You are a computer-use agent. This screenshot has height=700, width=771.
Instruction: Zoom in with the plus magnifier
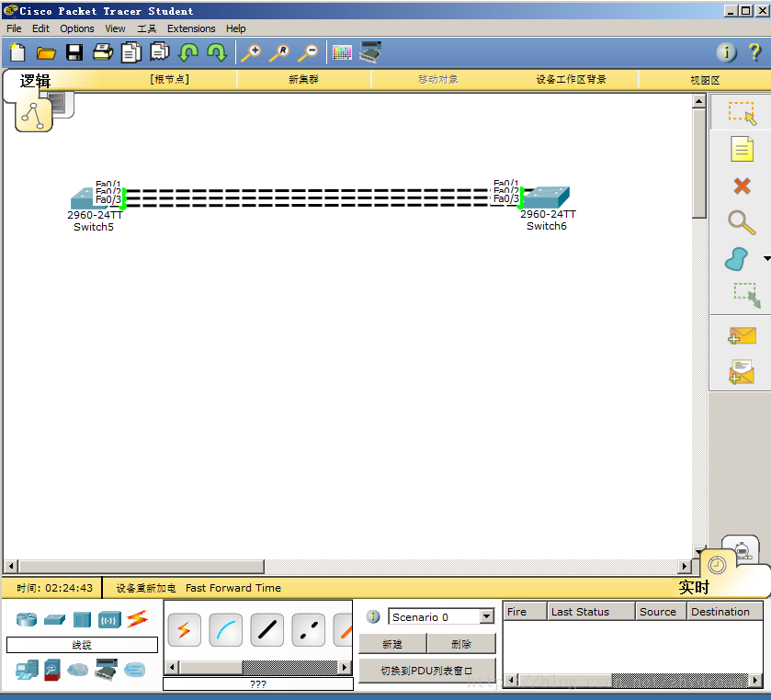pos(251,52)
